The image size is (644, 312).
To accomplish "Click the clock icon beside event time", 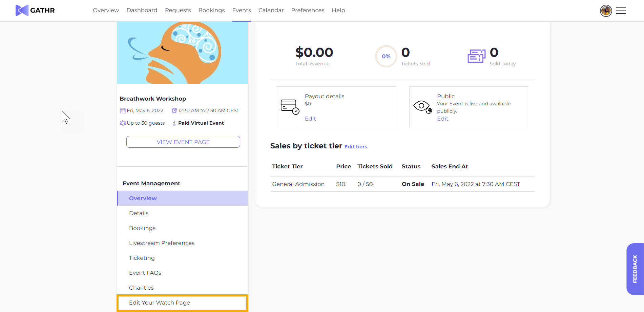I will 174,111.
